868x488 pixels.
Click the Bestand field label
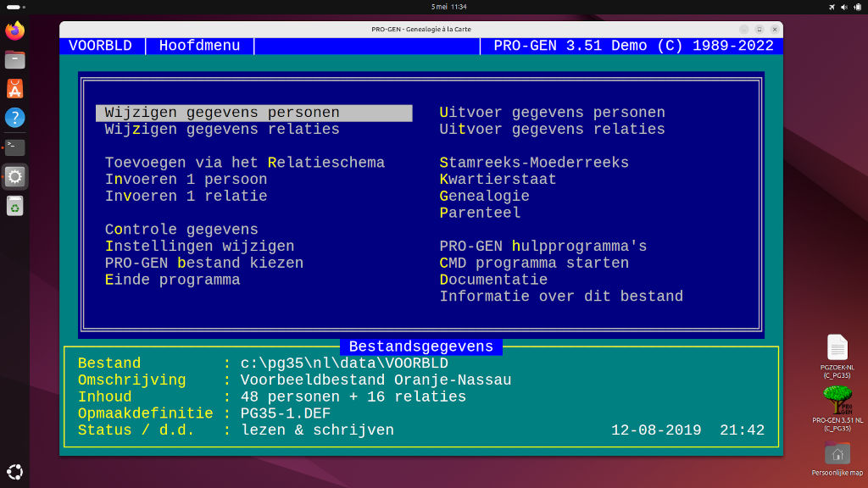pos(109,363)
